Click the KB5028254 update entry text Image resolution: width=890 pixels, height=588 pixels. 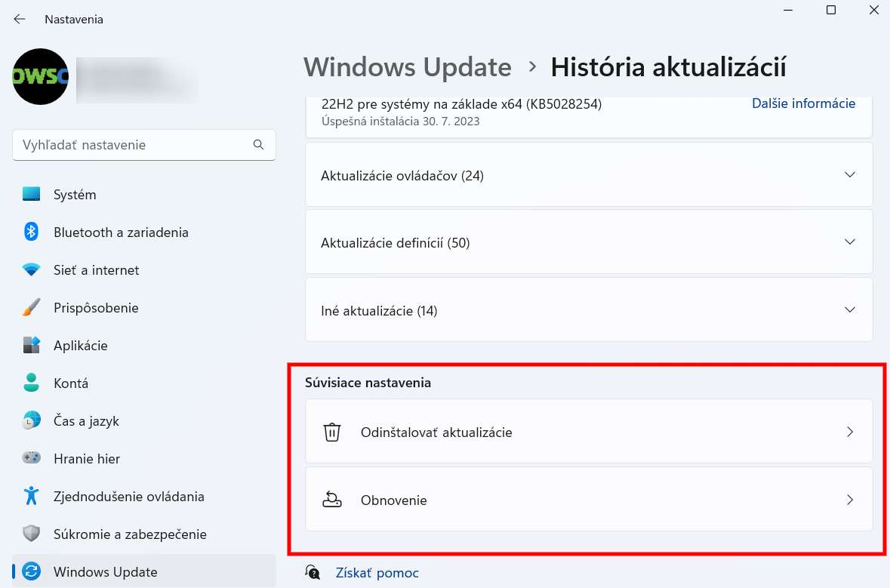pyautogui.click(x=461, y=104)
